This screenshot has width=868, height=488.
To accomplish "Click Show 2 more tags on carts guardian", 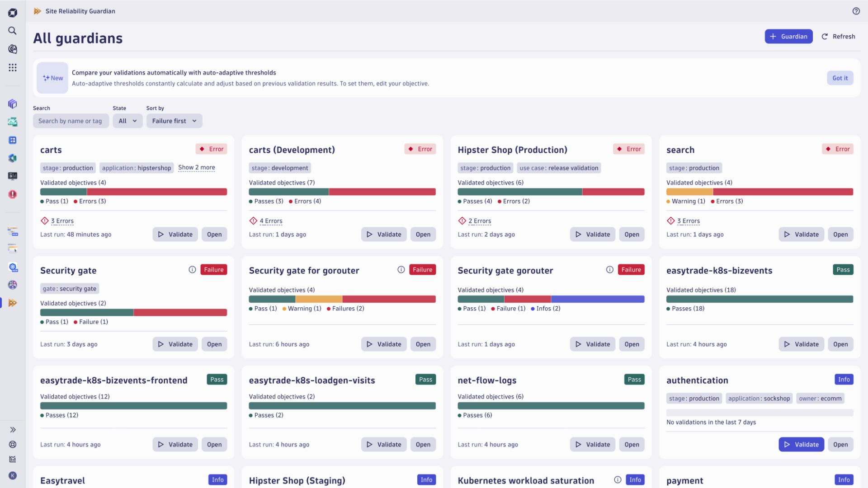I will pos(196,168).
